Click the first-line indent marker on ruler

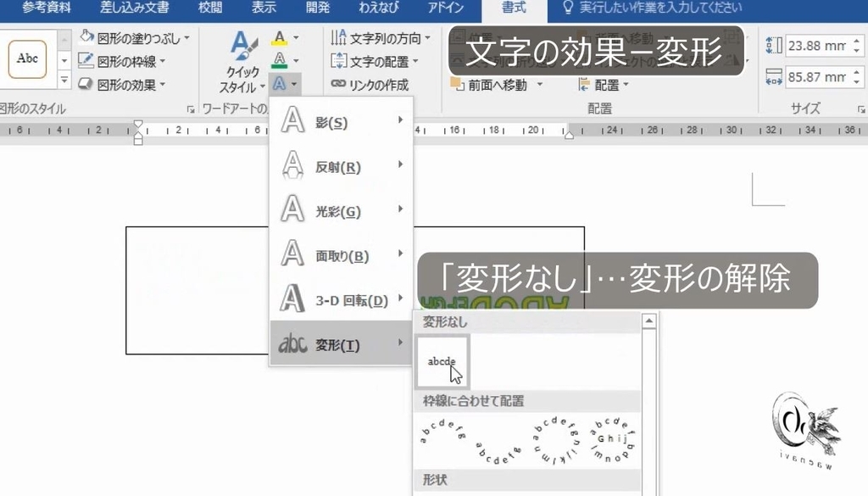click(138, 125)
